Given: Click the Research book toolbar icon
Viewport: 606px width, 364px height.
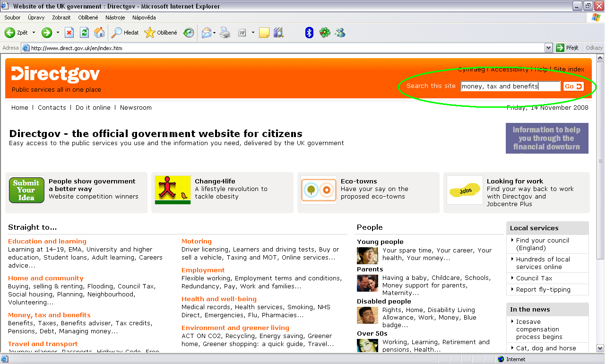Looking at the screenshot, I should (278, 33).
